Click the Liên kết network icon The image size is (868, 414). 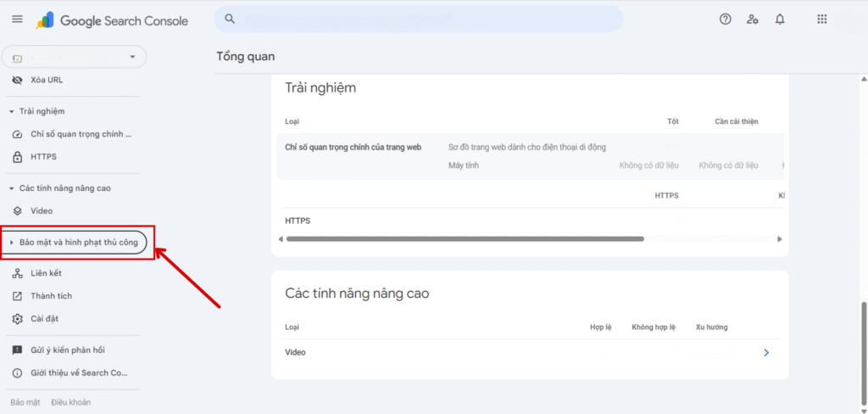[17, 273]
